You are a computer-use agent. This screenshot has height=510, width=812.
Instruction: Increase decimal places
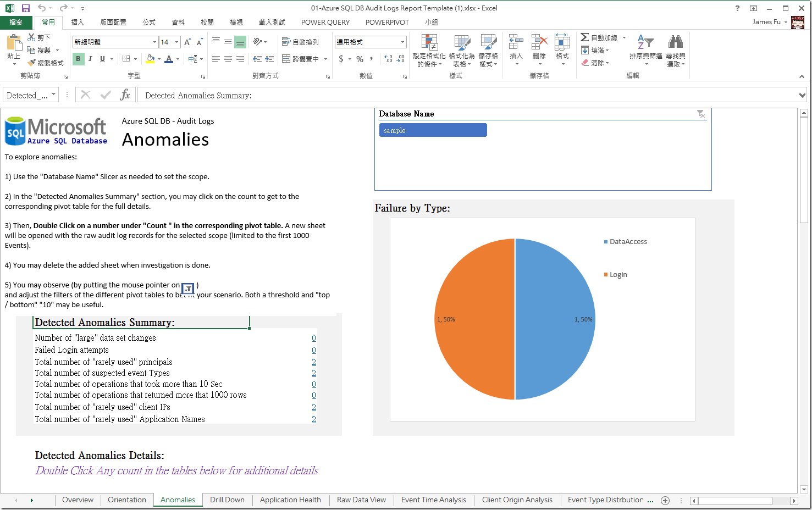coord(388,59)
